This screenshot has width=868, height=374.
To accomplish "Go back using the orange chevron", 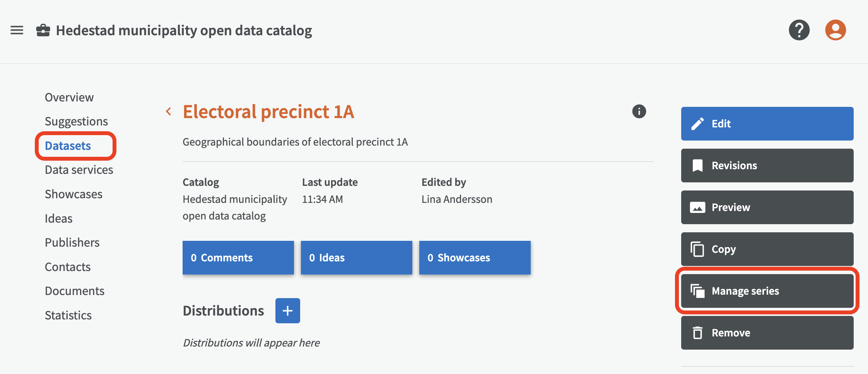I will point(169,112).
